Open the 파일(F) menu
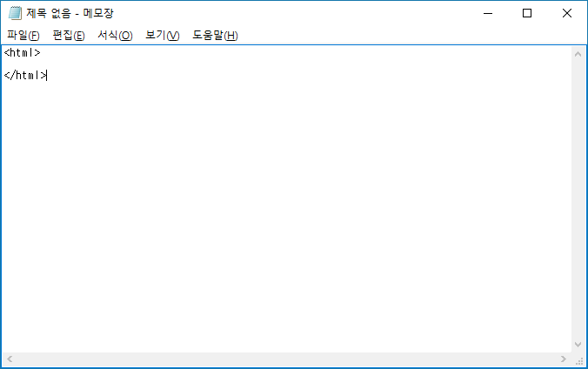The image size is (588, 369). [23, 36]
